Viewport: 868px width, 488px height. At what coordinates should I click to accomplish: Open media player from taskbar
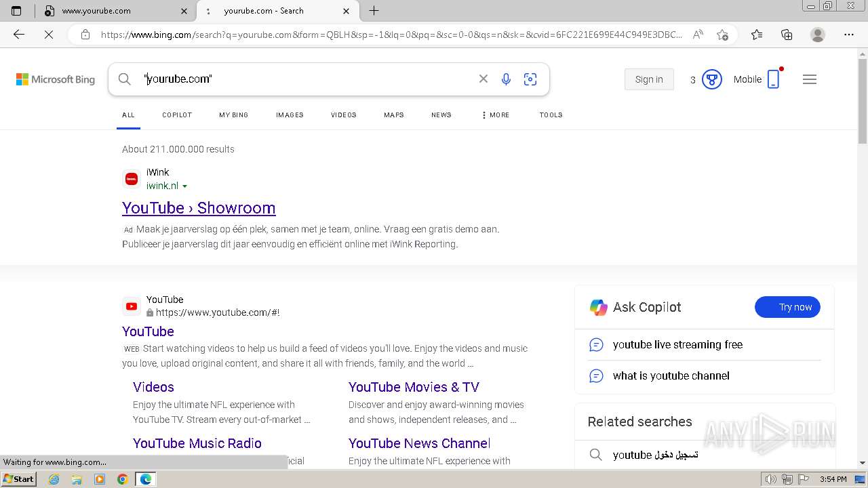100,479
